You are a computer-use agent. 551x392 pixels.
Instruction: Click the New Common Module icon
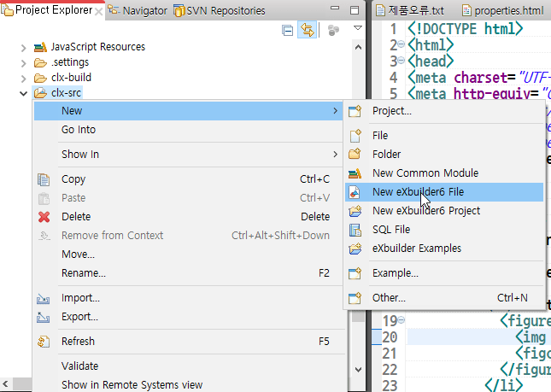pyautogui.click(x=355, y=173)
